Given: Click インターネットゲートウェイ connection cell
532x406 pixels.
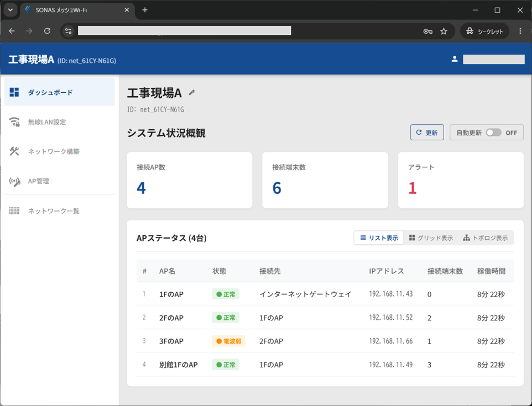Looking at the screenshot, I should 305,294.
